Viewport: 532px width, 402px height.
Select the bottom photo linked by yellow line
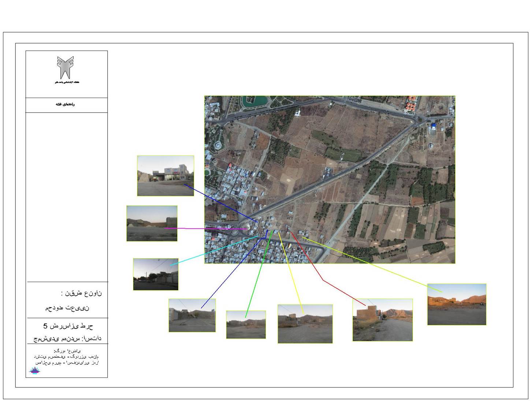tap(305, 324)
